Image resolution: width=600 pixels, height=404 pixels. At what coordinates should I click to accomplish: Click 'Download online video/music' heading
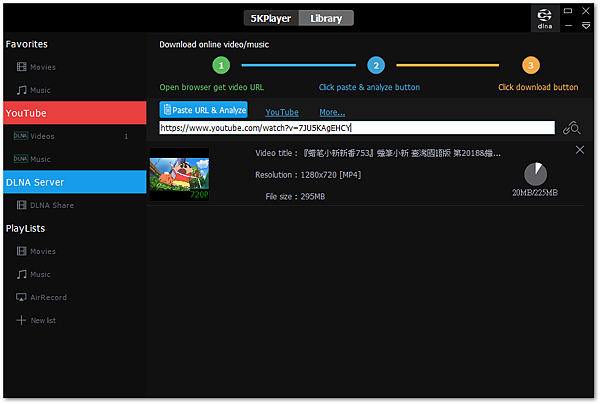point(214,44)
